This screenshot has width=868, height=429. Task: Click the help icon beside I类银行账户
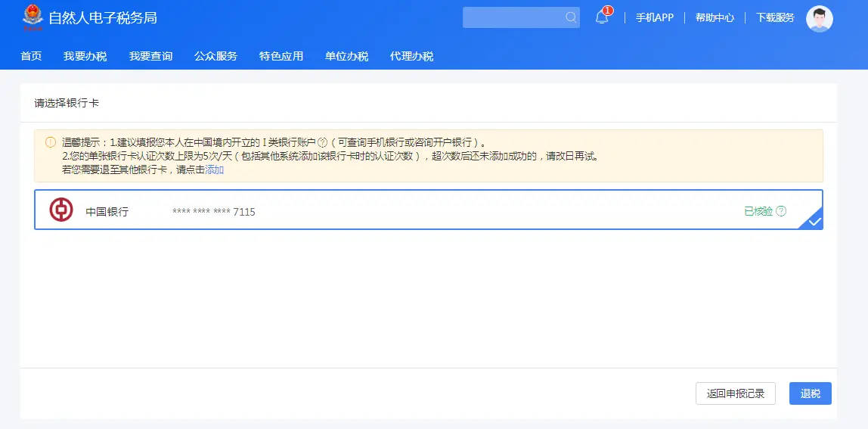coord(323,142)
